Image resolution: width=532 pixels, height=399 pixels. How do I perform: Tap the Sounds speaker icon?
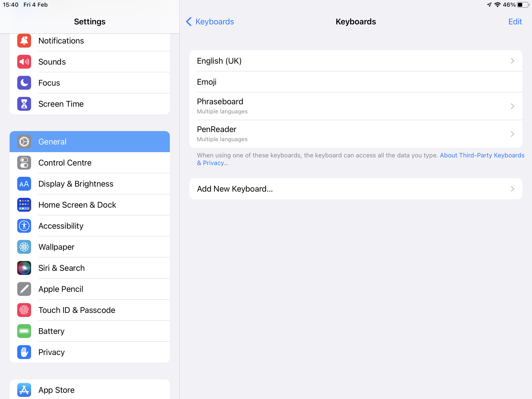click(24, 62)
